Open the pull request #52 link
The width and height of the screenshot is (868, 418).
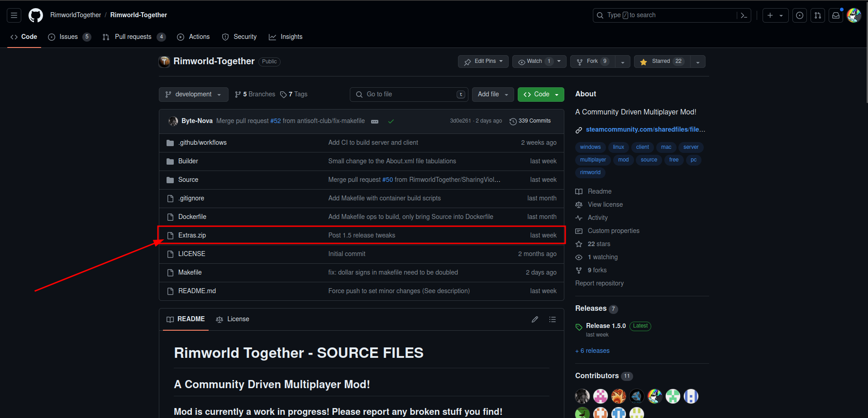point(276,121)
